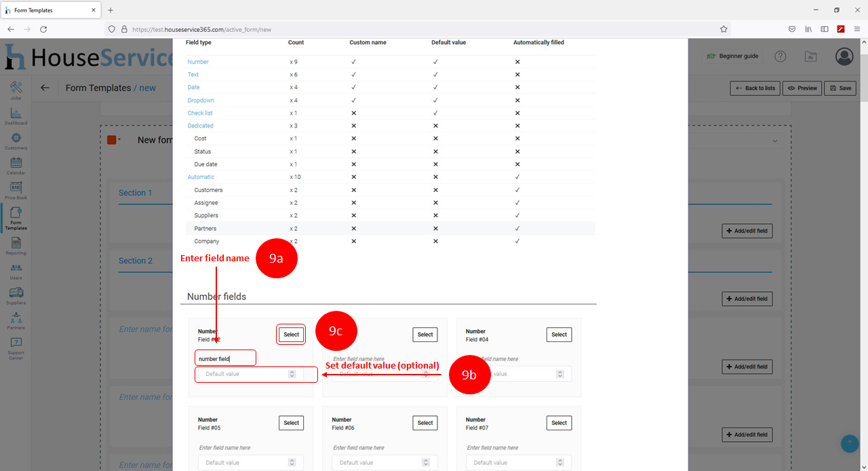Open Customers from the sidebar
868x471 pixels.
pos(16,140)
